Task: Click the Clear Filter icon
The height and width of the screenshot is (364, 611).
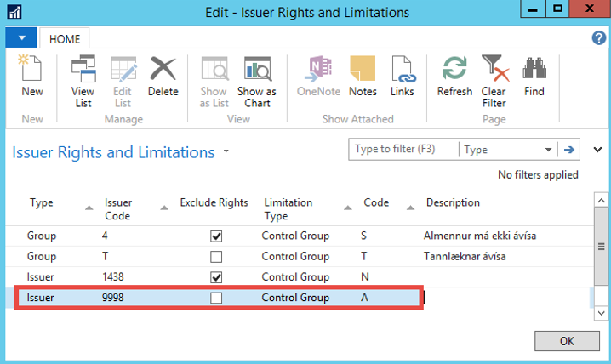Action: (x=494, y=77)
